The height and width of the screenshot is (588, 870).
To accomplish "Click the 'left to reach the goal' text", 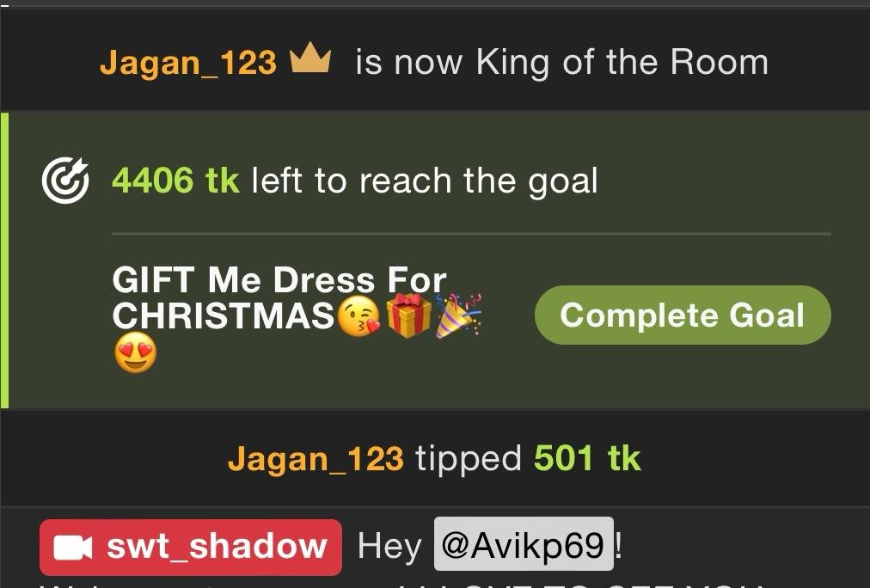I will [x=425, y=181].
